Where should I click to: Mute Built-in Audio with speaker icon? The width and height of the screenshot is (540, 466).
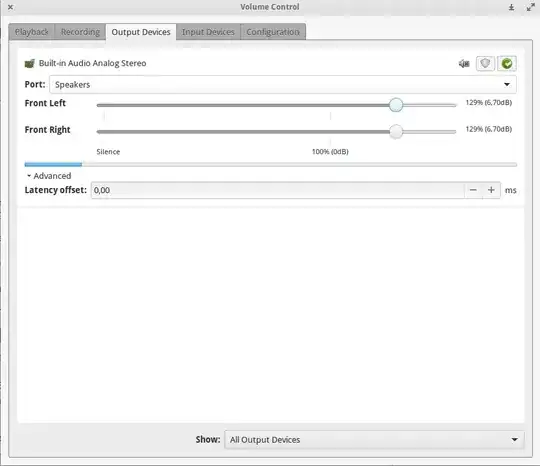(464, 63)
